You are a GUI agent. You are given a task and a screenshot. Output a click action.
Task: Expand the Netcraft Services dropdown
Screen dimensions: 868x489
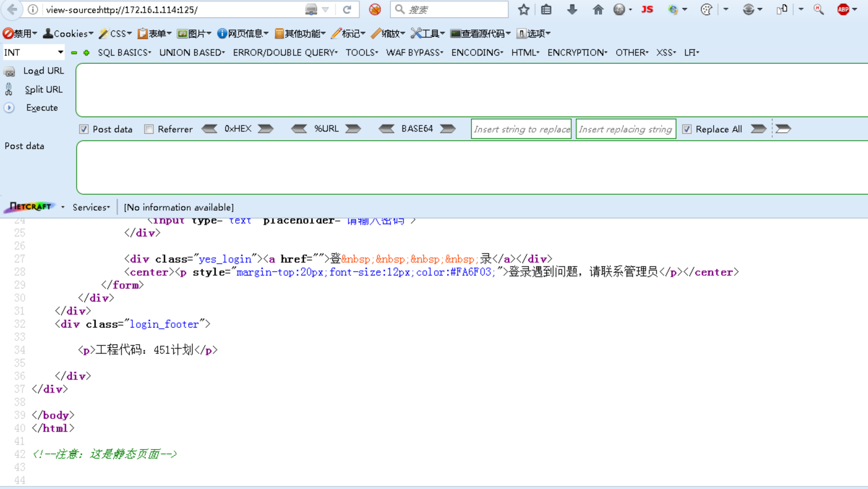coord(91,207)
